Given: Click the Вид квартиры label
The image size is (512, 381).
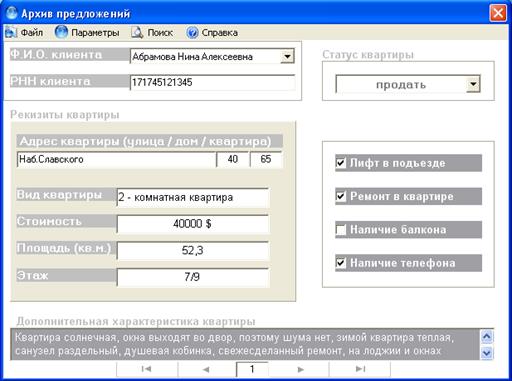Looking at the screenshot, I should 66,195.
